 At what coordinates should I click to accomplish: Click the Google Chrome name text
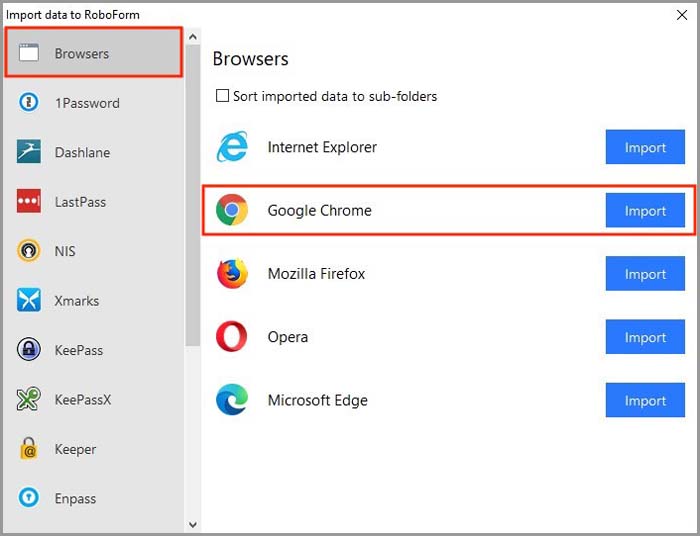click(319, 210)
